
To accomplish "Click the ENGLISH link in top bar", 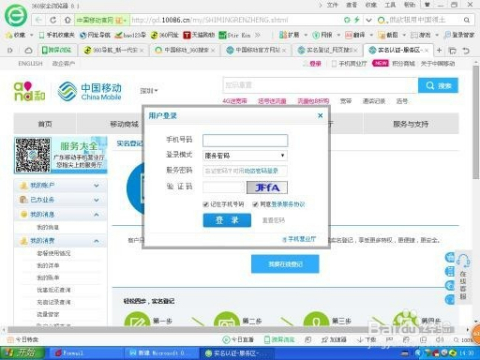I will coord(30,63).
